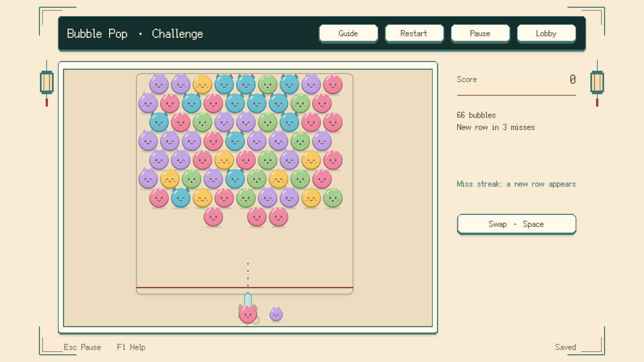This screenshot has width=644, height=362.
Task: Click the green bubble at seventh row's right end
Action: click(x=333, y=198)
